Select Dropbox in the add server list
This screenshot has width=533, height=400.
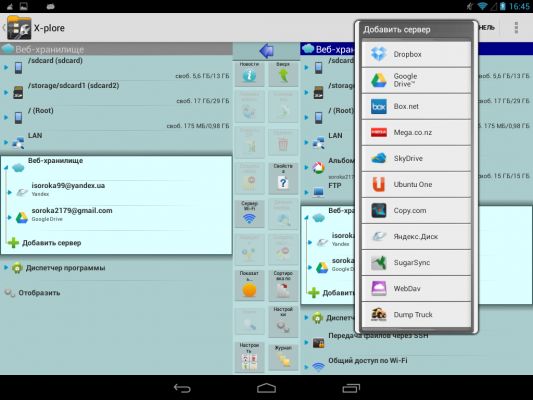[416, 54]
